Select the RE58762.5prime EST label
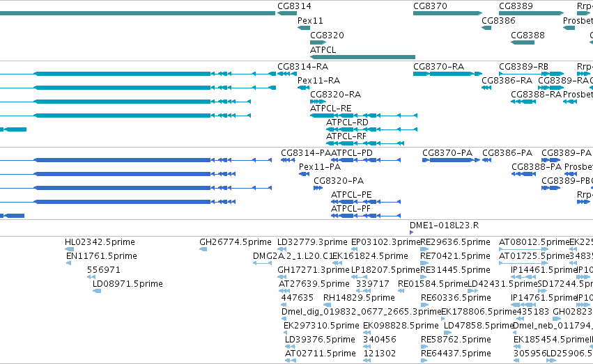The image size is (593, 364). [456, 340]
